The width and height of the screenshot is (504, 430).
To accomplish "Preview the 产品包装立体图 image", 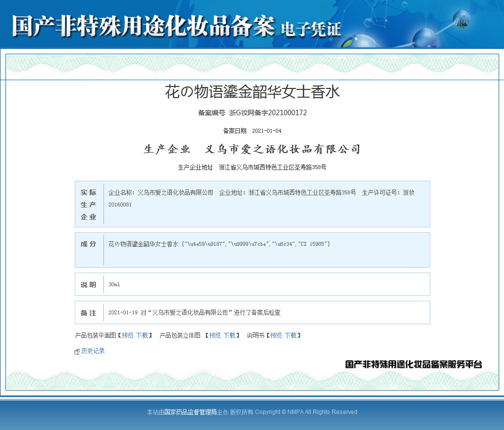I will pos(215,335).
